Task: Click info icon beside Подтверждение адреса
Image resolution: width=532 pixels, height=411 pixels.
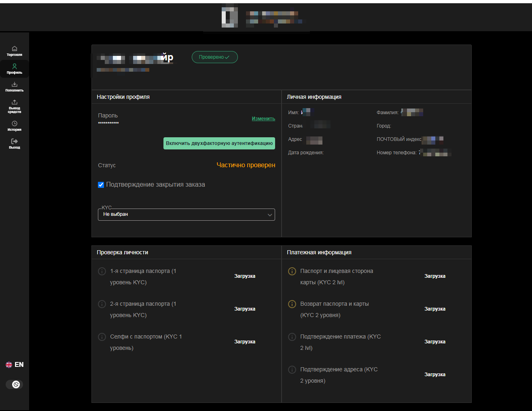Action: [x=292, y=370]
